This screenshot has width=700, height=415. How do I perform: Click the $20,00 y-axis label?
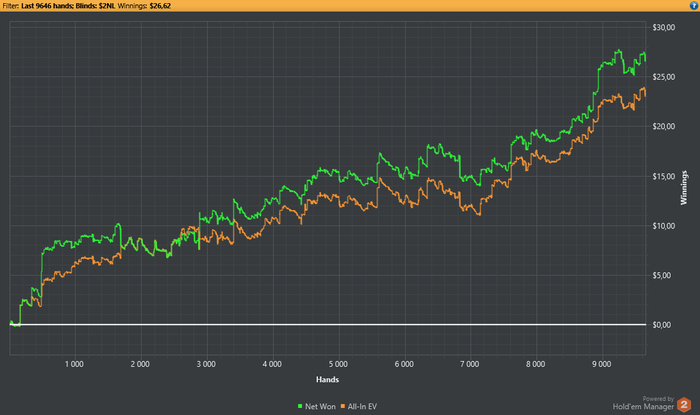click(x=663, y=127)
